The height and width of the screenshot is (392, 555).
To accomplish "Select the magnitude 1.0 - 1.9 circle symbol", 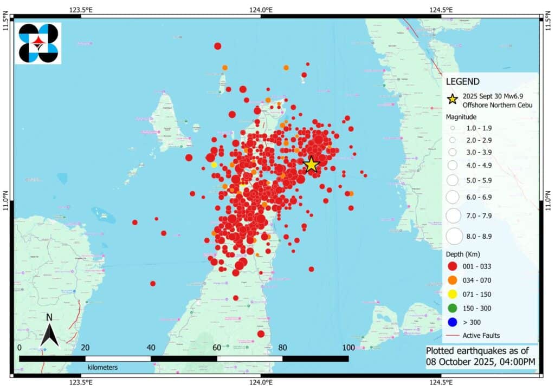I will tap(454, 128).
